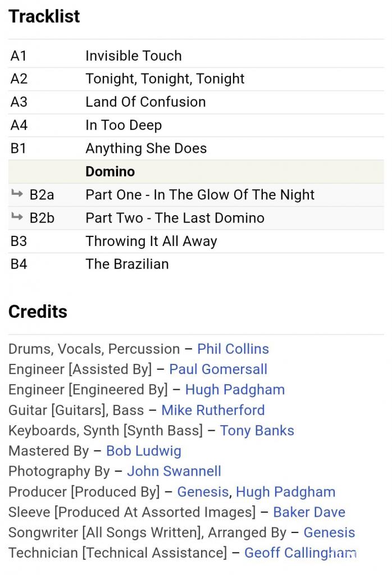Open the Bob Ludwig mastering credit
Screen dimensions: 392x575
[x=143, y=450]
